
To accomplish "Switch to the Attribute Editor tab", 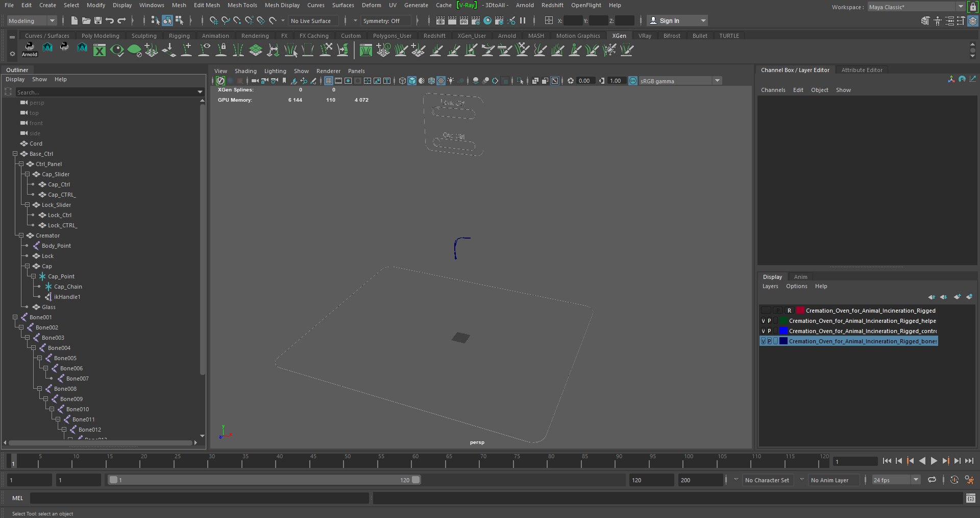I will [862, 70].
